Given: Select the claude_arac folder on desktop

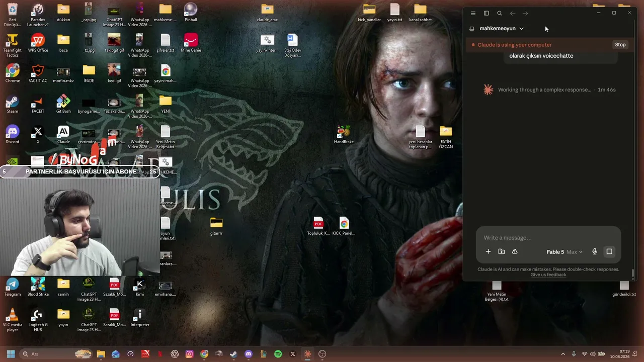Looking at the screenshot, I should click(267, 13).
